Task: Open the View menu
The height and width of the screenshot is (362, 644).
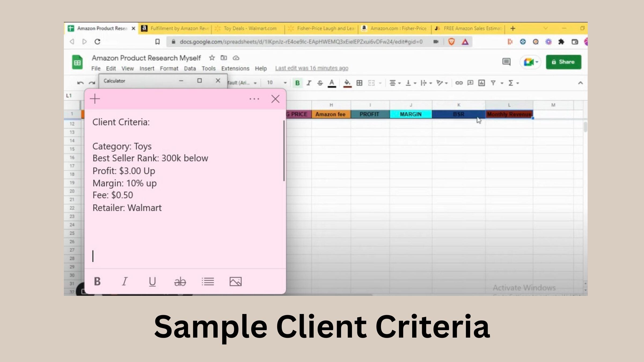Action: 127,68
